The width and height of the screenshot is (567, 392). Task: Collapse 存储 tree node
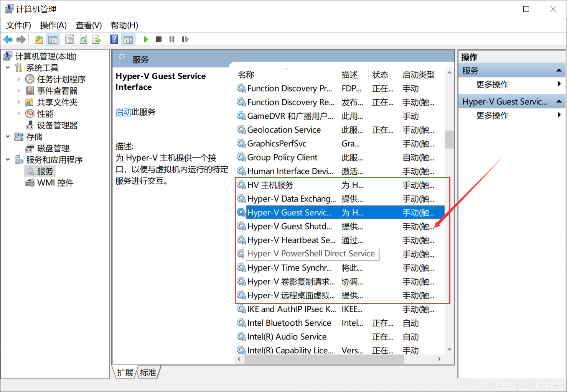[8, 137]
